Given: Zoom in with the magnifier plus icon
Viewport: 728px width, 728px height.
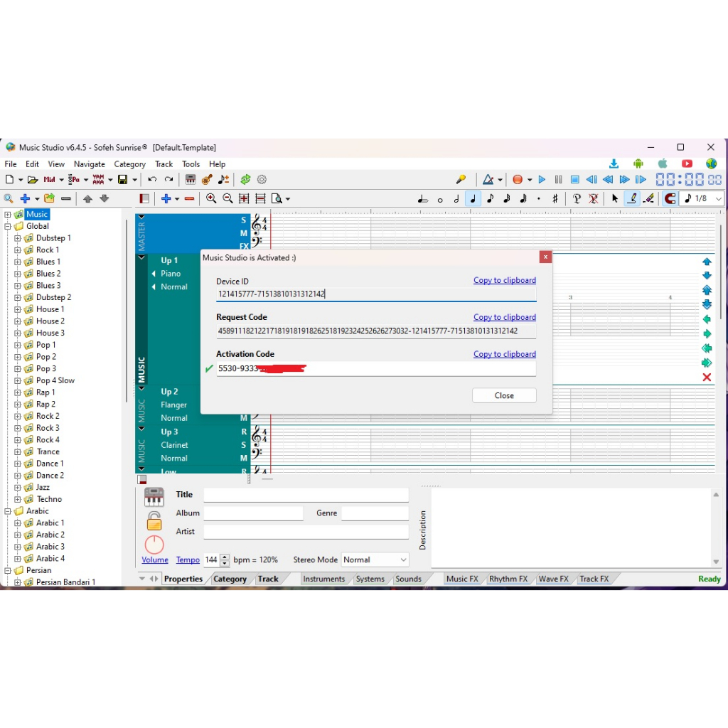Looking at the screenshot, I should [x=211, y=199].
